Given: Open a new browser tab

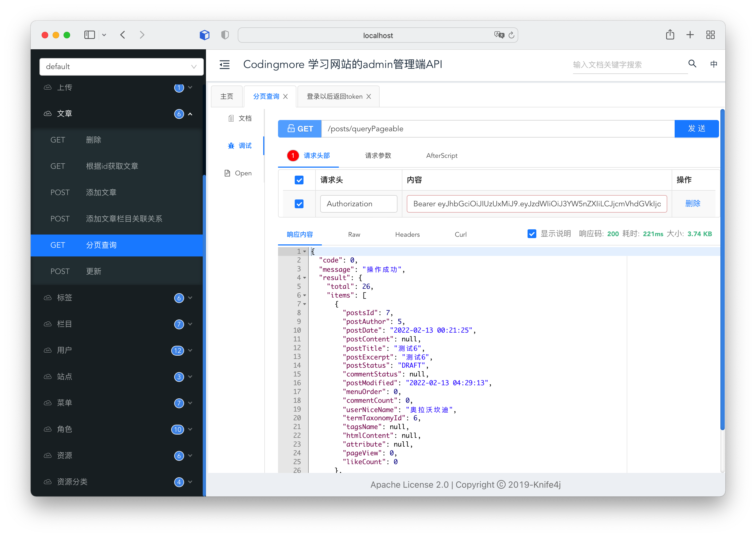Looking at the screenshot, I should pyautogui.click(x=690, y=35).
